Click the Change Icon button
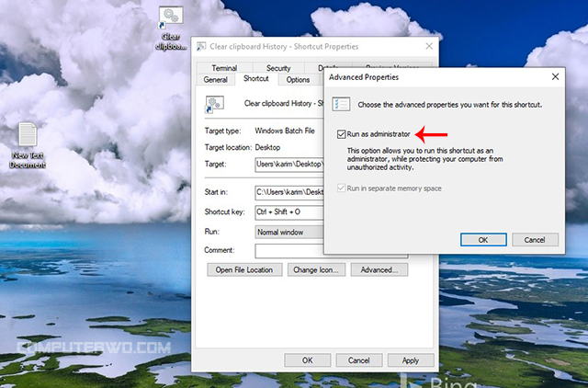 click(x=316, y=269)
